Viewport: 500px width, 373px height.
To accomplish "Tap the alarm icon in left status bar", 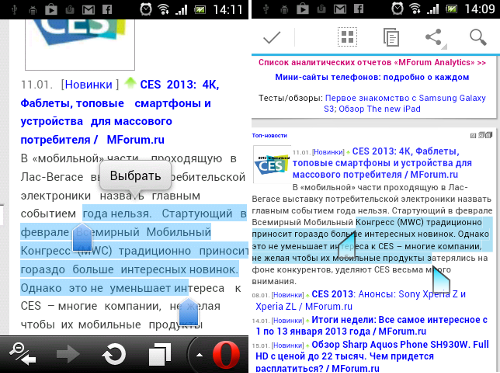I will pos(146,9).
